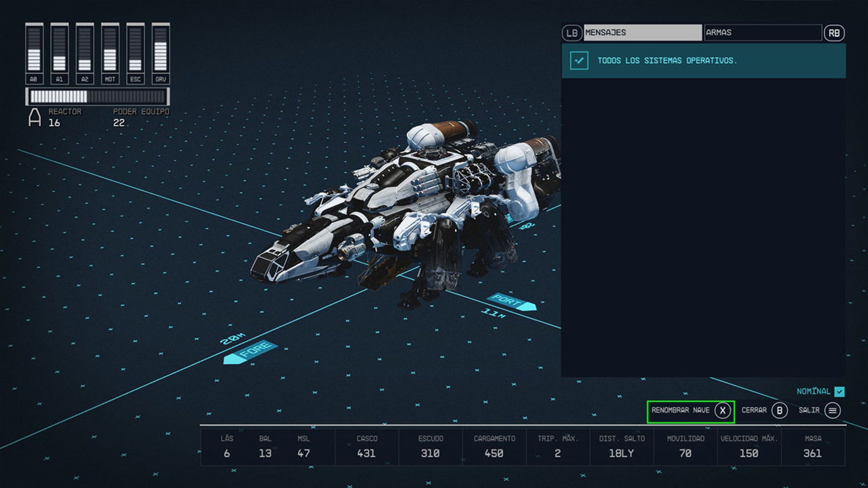Toggle the NOMINAL checkbox
868x488 pixels.
click(840, 392)
